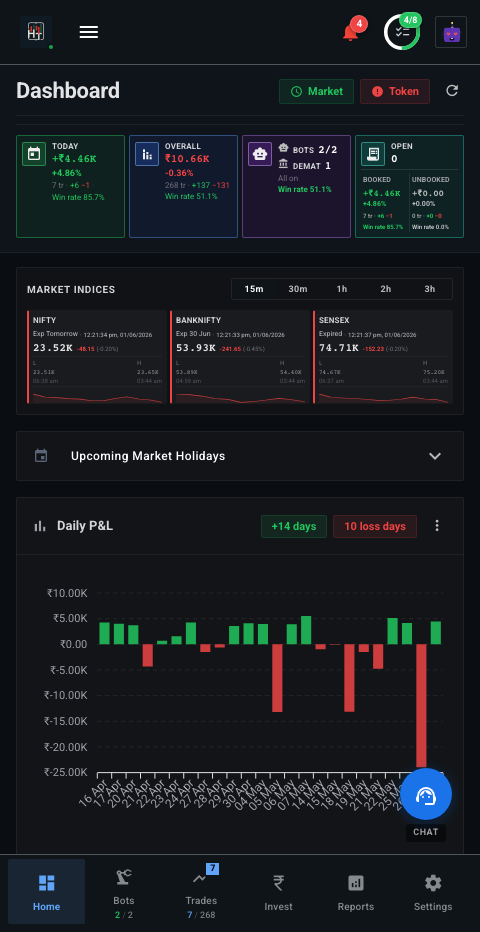Viewport: 480px width, 932px height.
Task: Select the 2h interval
Action: coord(386,289)
